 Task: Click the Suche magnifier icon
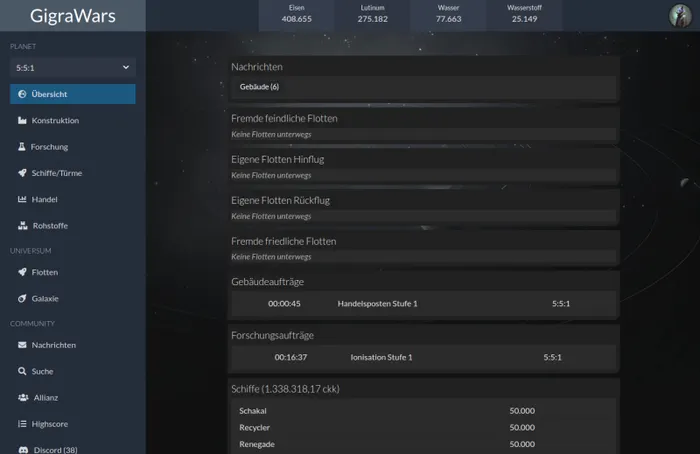[22, 371]
